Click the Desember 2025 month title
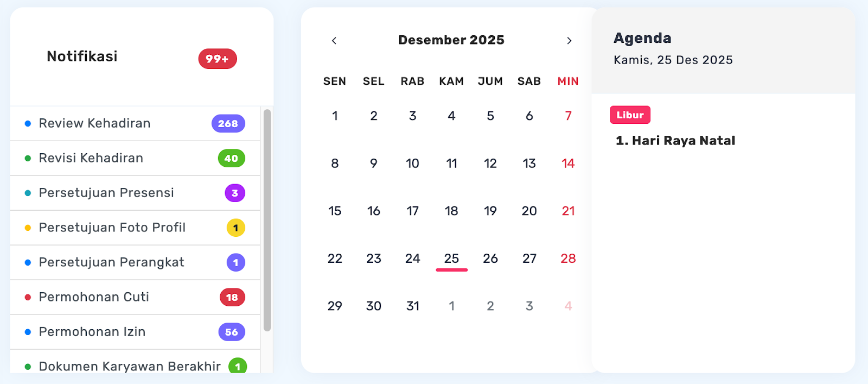This screenshot has height=384, width=868. (x=451, y=40)
